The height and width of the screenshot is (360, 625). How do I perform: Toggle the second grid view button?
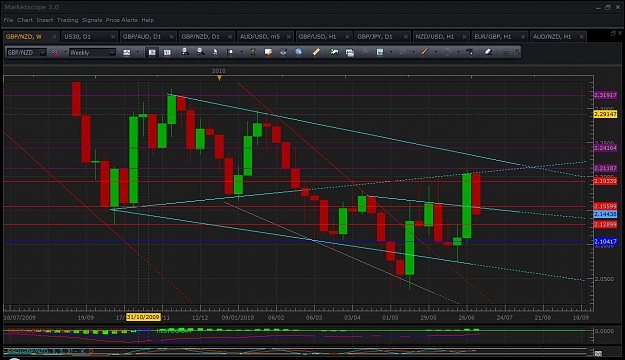[167, 52]
